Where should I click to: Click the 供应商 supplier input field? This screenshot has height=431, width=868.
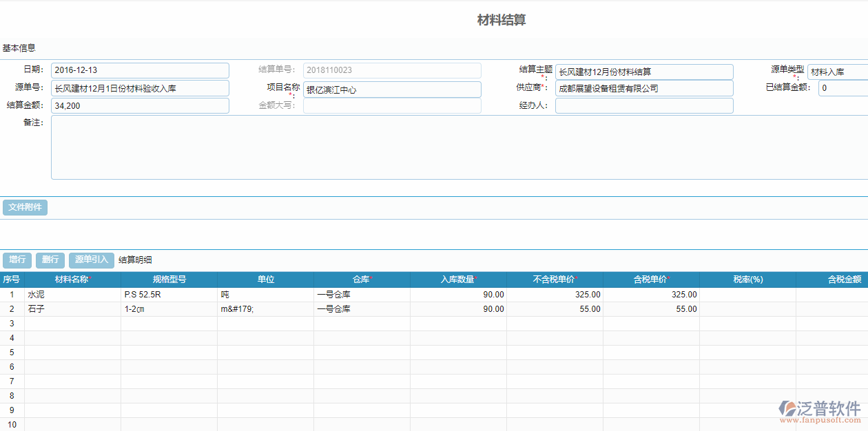644,89
